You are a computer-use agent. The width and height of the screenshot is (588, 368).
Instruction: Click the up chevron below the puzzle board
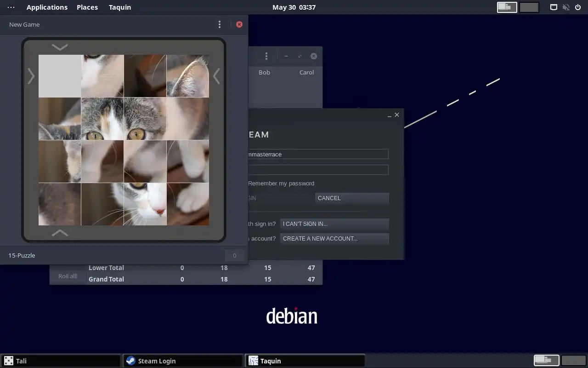(60, 233)
